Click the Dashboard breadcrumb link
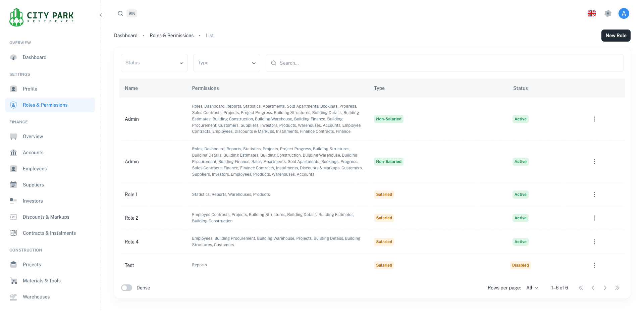644x328 pixels. [x=126, y=36]
